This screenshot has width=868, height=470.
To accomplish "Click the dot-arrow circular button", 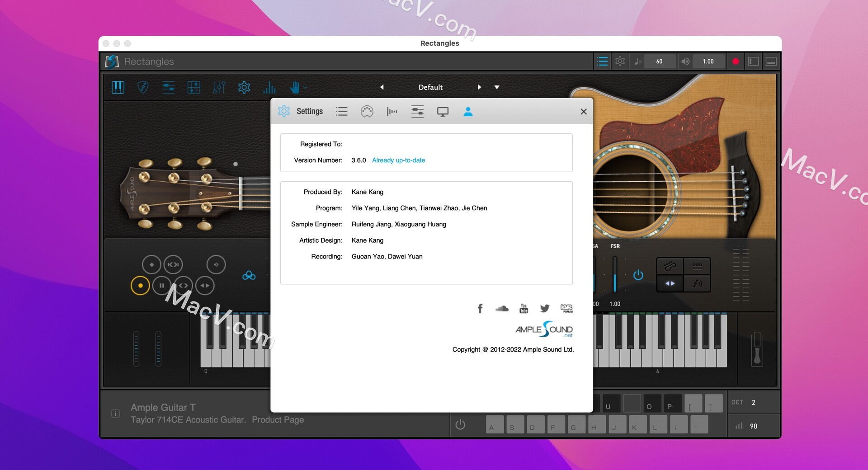I will point(216,264).
